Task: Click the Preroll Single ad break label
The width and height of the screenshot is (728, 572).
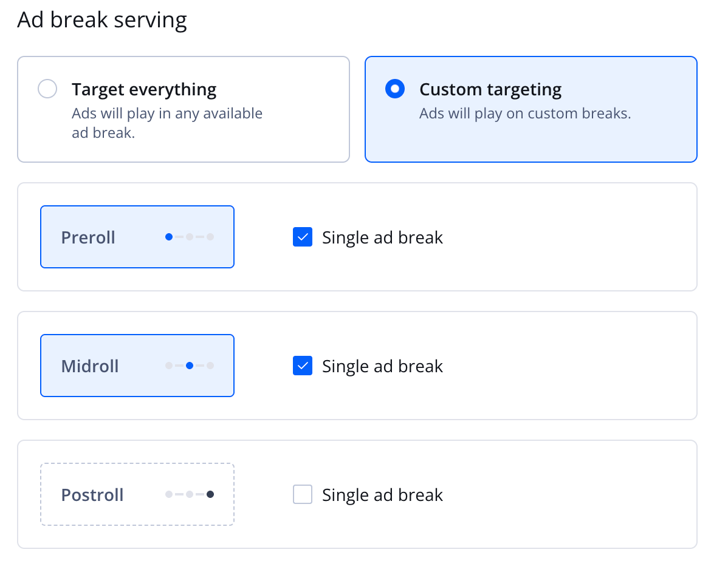Action: (x=382, y=237)
